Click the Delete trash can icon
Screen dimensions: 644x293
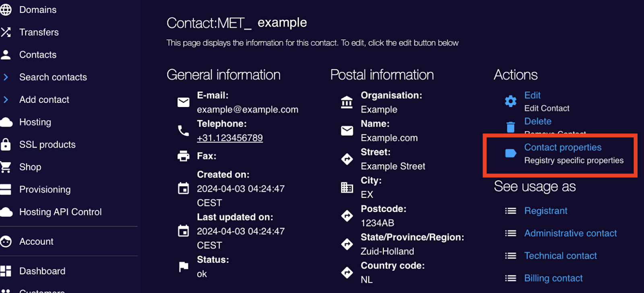[x=510, y=127]
